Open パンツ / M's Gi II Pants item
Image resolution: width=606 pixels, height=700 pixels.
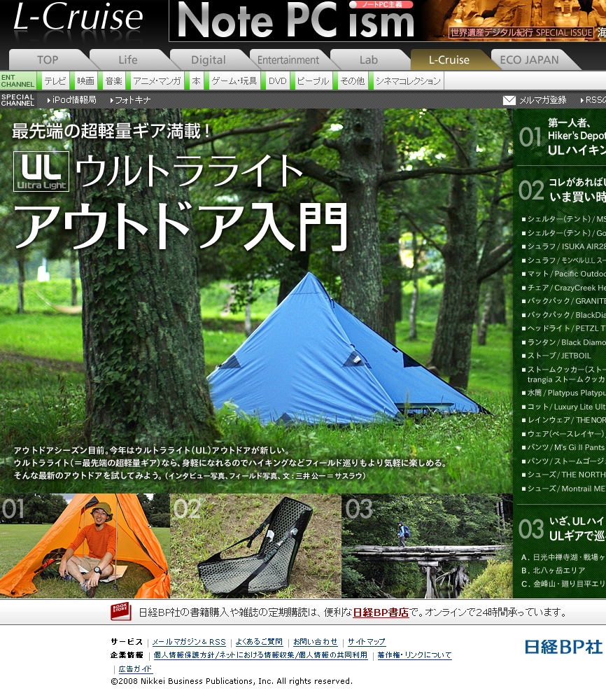(x=564, y=447)
